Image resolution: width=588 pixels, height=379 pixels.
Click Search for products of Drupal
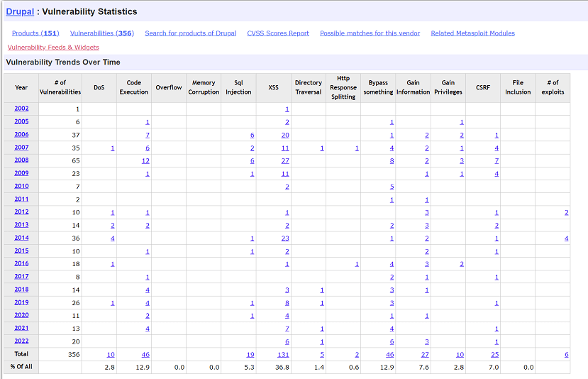click(190, 33)
